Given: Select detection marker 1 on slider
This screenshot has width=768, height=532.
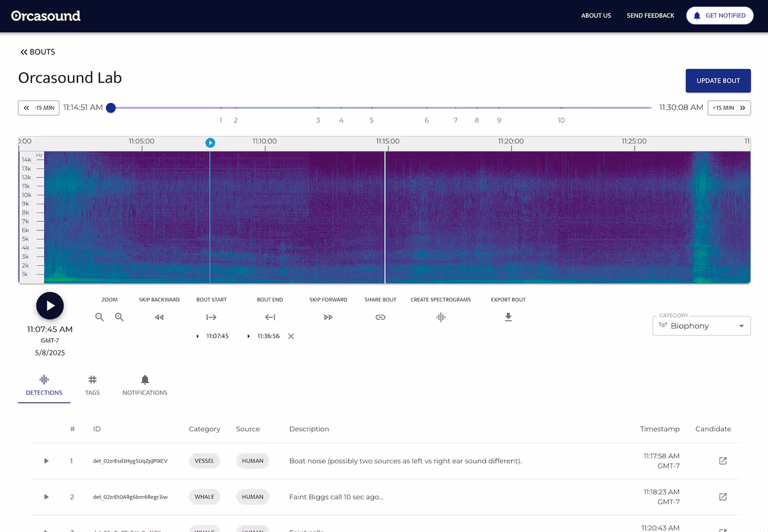Looking at the screenshot, I should tap(221, 120).
